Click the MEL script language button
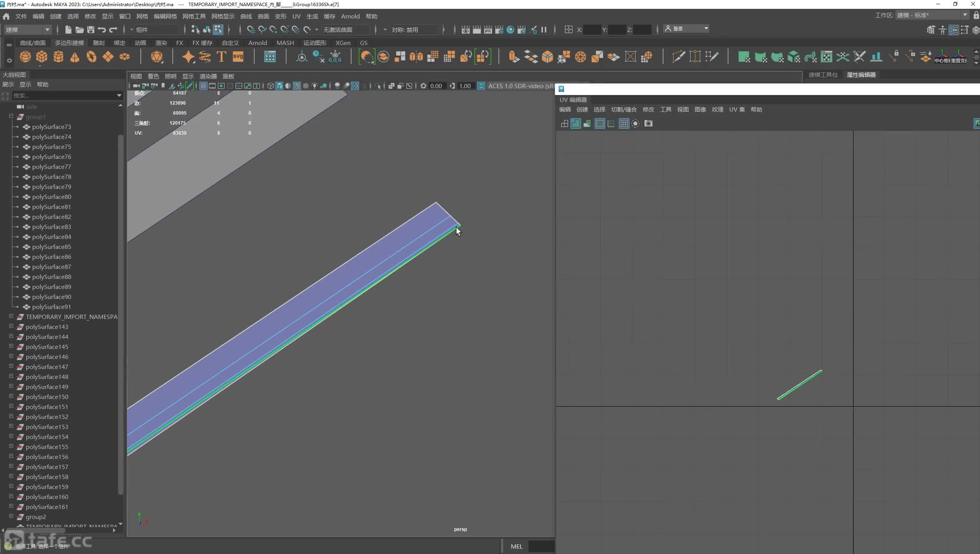Screen dimensions: 980x554 tap(517, 546)
